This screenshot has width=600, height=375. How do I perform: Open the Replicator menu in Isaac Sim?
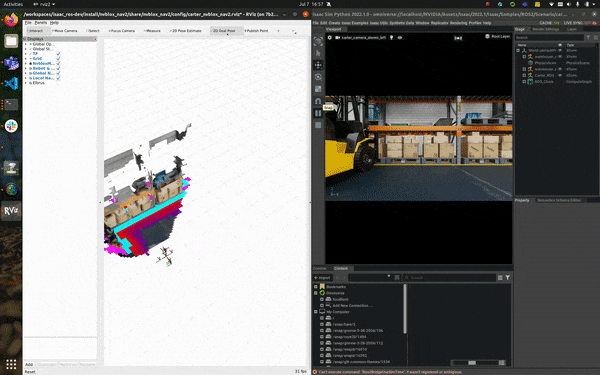click(x=439, y=23)
